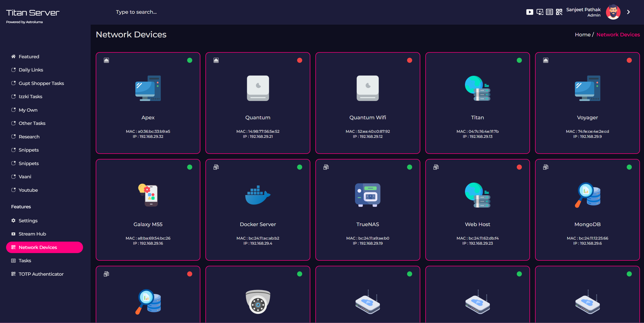The image size is (644, 323).
Task: Click the Settings gear icon in sidebar
Action: click(x=13, y=221)
